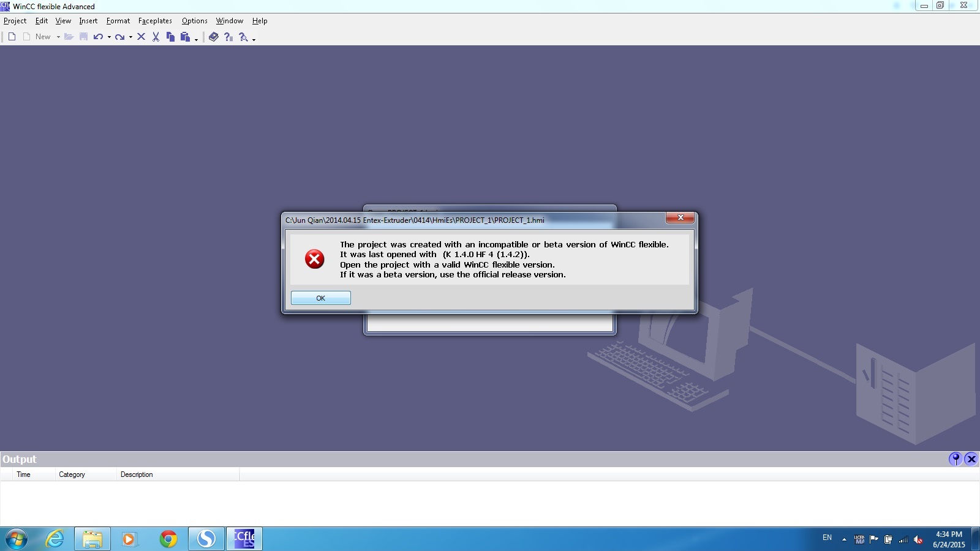Open the Options menu
The height and width of the screenshot is (551, 980).
[194, 21]
